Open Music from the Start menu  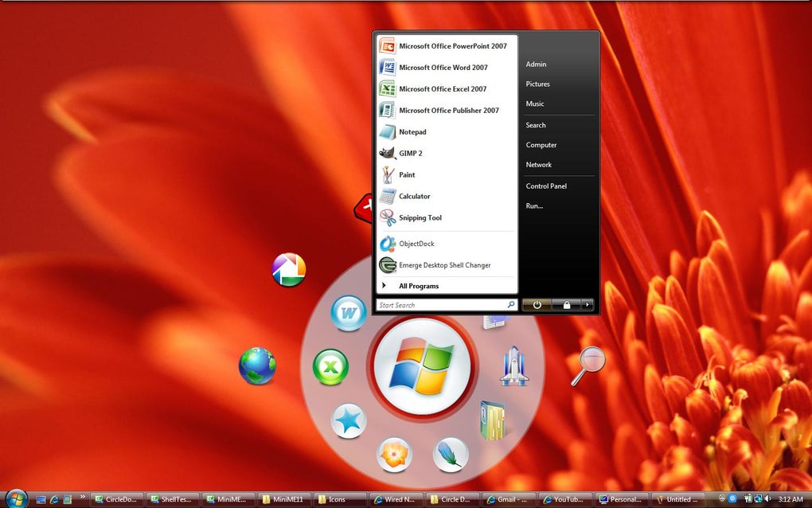click(x=535, y=104)
